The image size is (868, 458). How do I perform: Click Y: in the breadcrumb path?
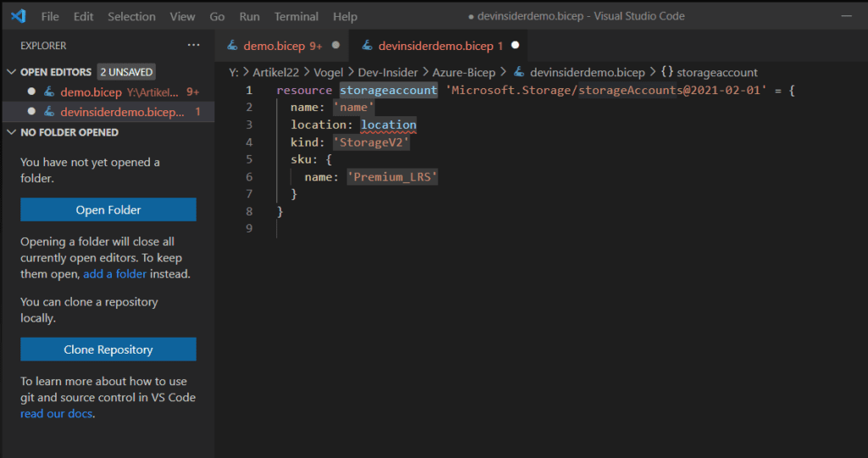[x=234, y=73]
